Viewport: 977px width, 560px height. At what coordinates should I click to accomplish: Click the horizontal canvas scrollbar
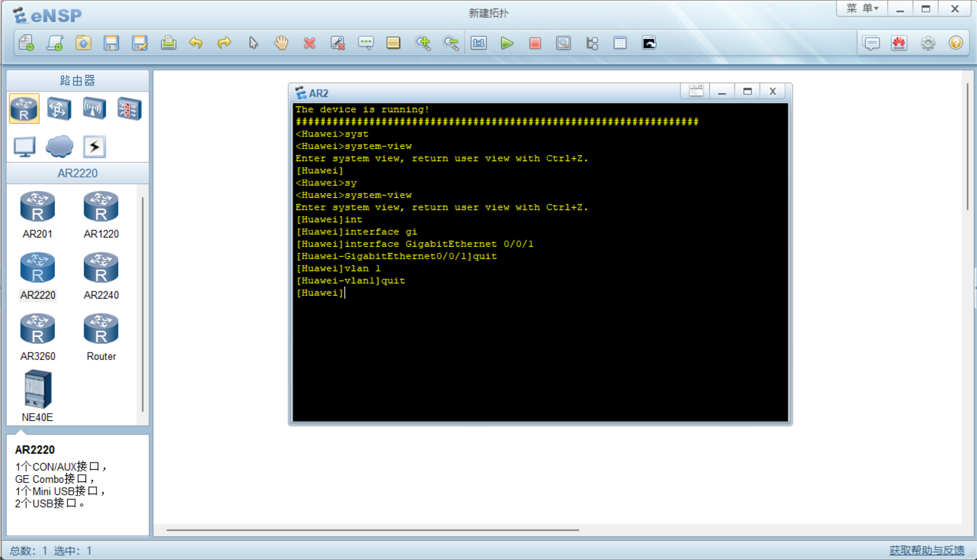373,530
